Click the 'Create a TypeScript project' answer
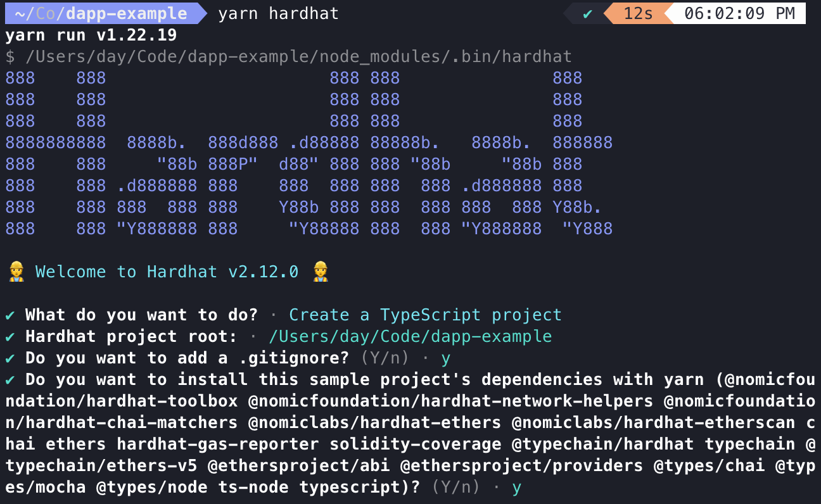 [426, 315]
